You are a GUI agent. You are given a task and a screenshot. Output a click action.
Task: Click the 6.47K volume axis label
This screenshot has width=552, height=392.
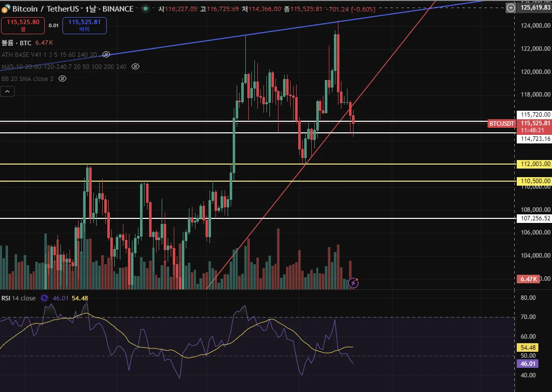(528, 279)
